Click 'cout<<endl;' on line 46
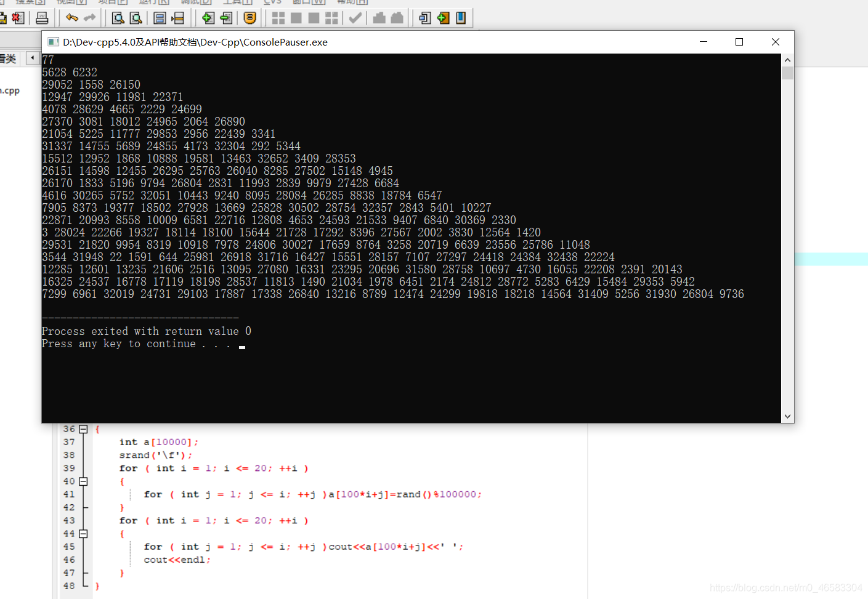Screen dimensions: 868x599 tap(177, 560)
